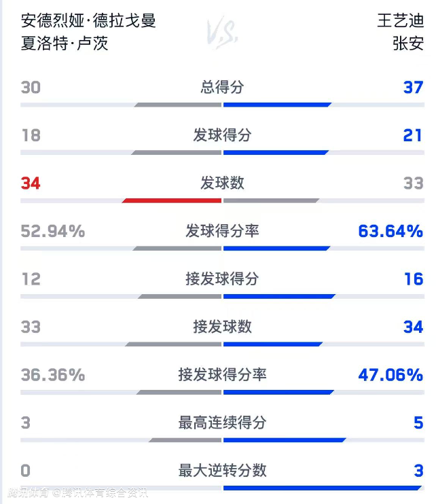
Task: Click the 最大逆转分数 label
Action: [222, 470]
